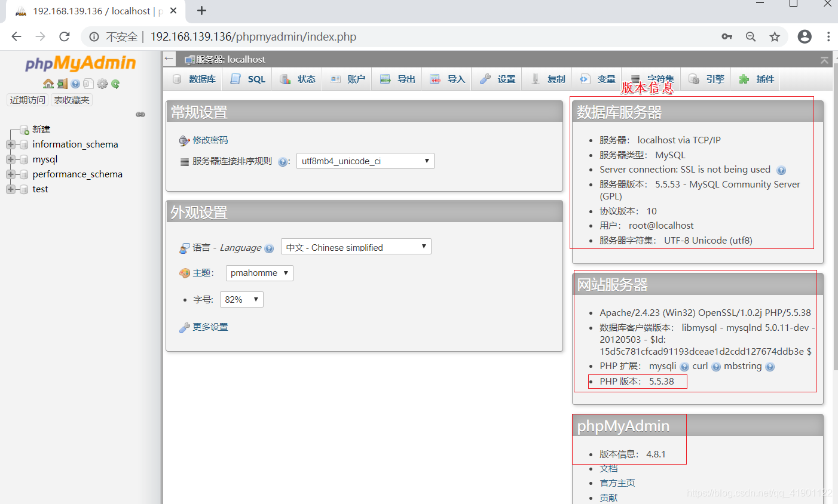Click the 表收藏夹 button
This screenshot has height=504, width=838.
pos(72,100)
